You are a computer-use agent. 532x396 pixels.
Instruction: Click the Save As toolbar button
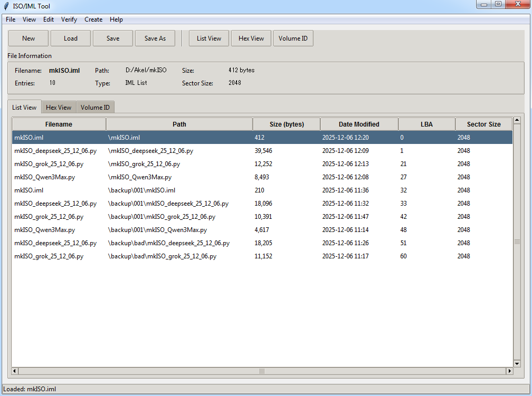155,38
